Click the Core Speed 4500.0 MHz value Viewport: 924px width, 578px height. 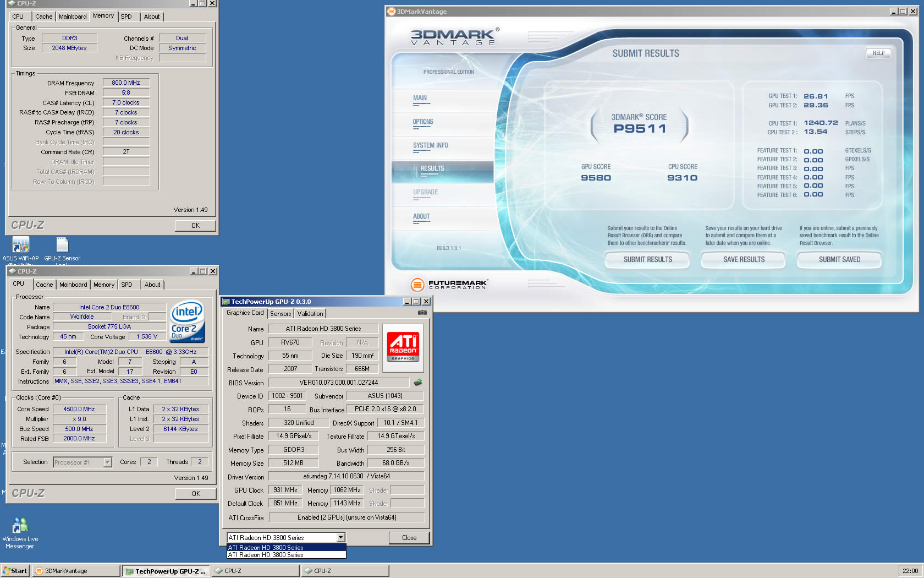click(x=79, y=409)
